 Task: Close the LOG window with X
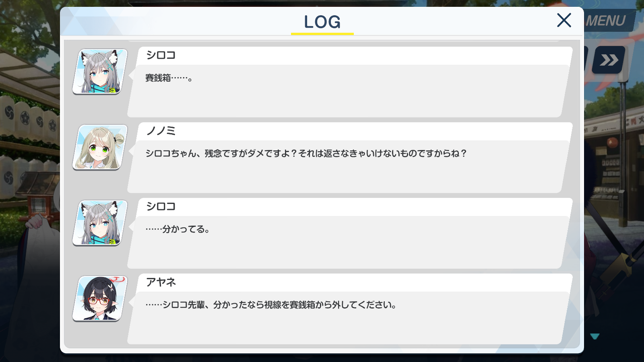click(564, 20)
